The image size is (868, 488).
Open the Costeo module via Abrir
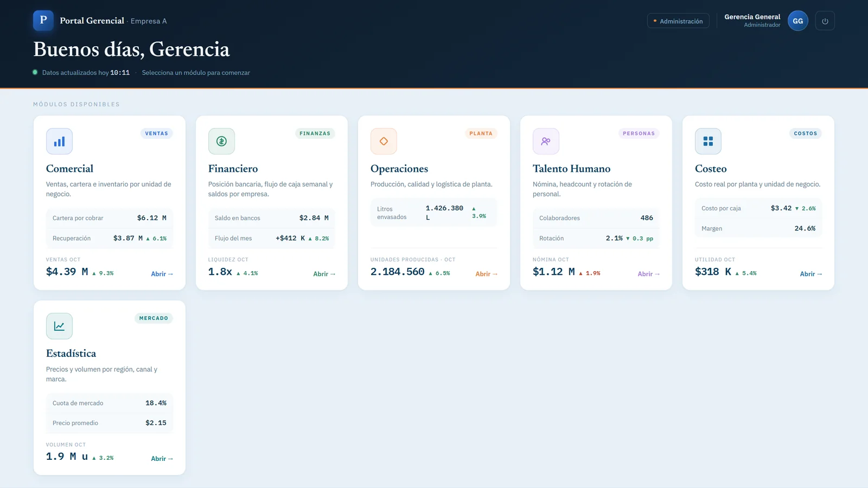click(810, 274)
